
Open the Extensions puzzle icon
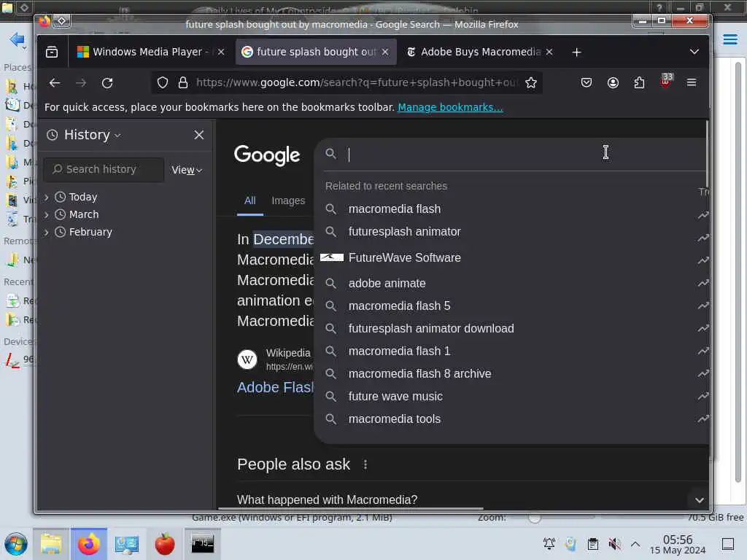639,83
